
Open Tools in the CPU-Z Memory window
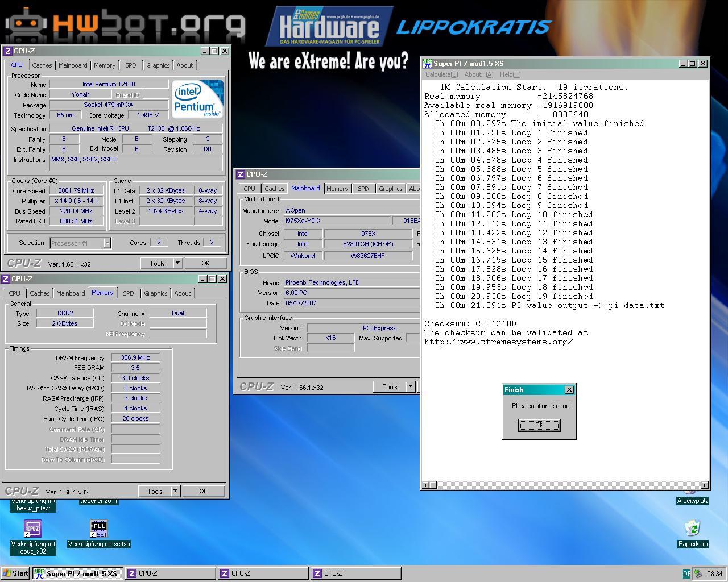[x=155, y=492]
